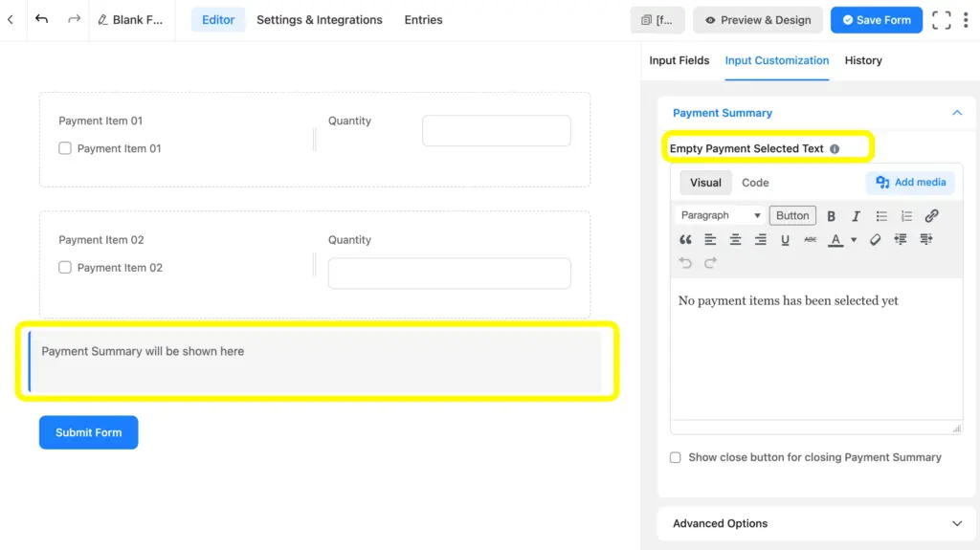Open the Entries tab
Viewport: 980px width, 550px height.
423,20
